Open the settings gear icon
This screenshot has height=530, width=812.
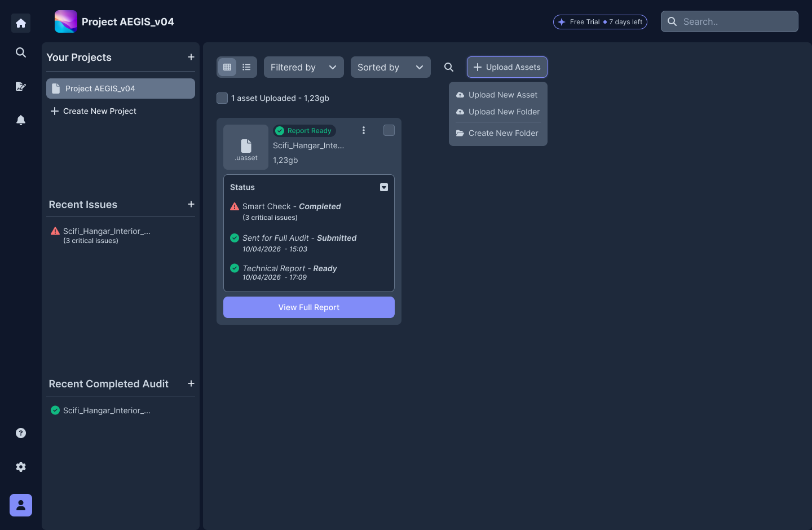[21, 467]
